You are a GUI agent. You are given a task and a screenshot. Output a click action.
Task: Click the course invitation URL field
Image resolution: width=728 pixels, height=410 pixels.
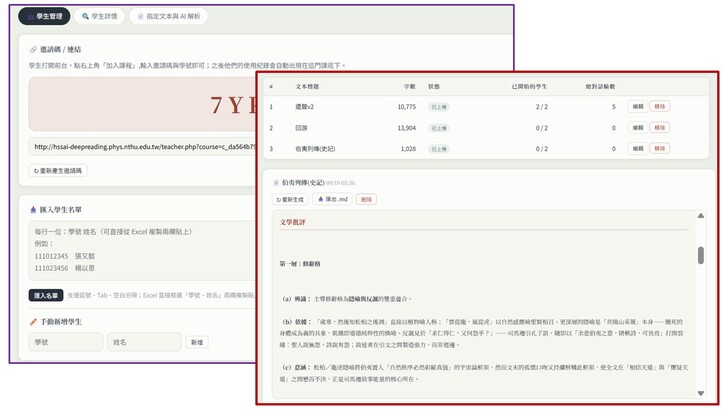point(144,147)
